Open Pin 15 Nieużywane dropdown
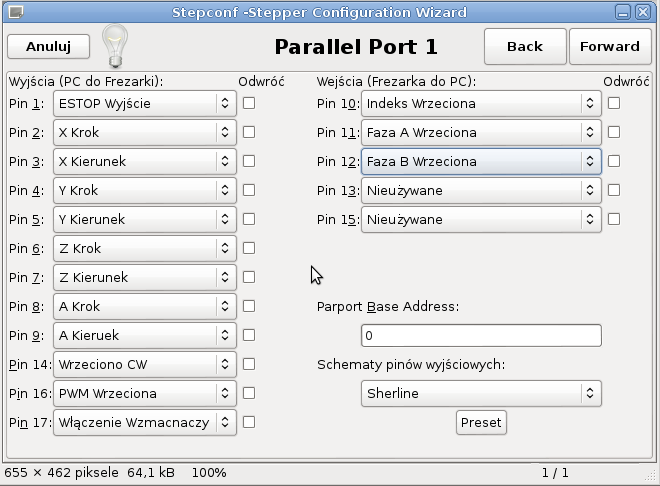The width and height of the screenshot is (660, 486). click(x=480, y=219)
